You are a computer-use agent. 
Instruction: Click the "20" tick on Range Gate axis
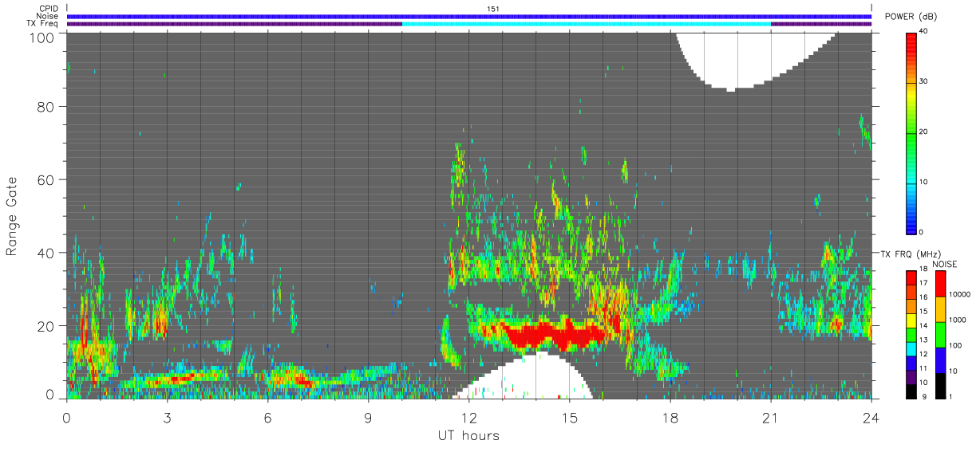click(x=45, y=325)
